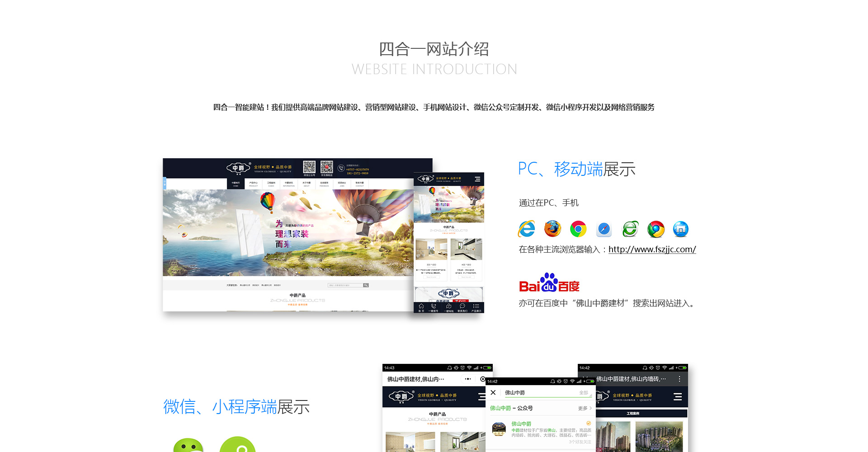
Task: Click the horizontal three-dot button in mini-program header
Action: point(467,379)
